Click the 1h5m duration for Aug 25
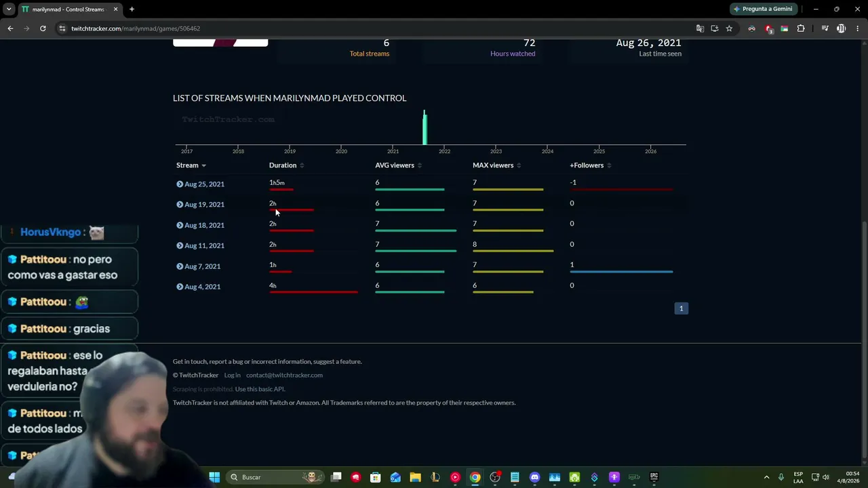Viewport: 868px width, 488px height. 277,182
